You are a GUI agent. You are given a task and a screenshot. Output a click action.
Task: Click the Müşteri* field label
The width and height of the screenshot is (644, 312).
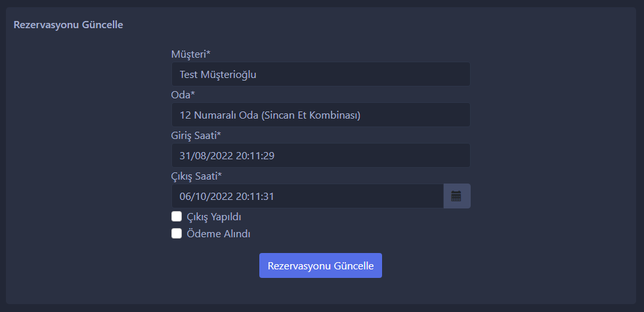pyautogui.click(x=191, y=54)
